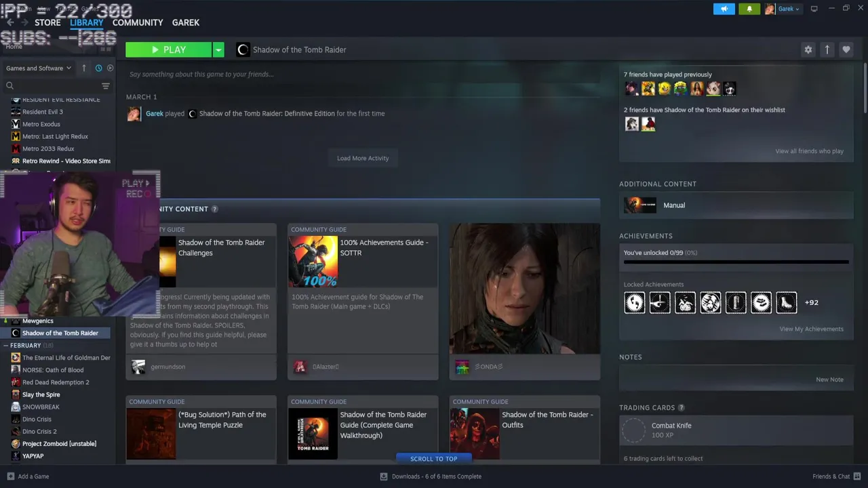868x488 pixels.
Task: Click the Trading Cards help question mark
Action: pos(681,407)
